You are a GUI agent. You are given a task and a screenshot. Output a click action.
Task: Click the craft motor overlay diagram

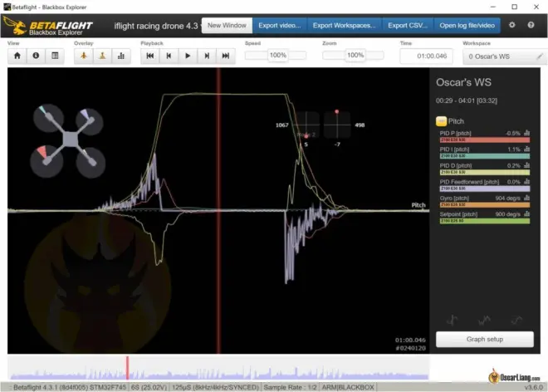pos(69,140)
